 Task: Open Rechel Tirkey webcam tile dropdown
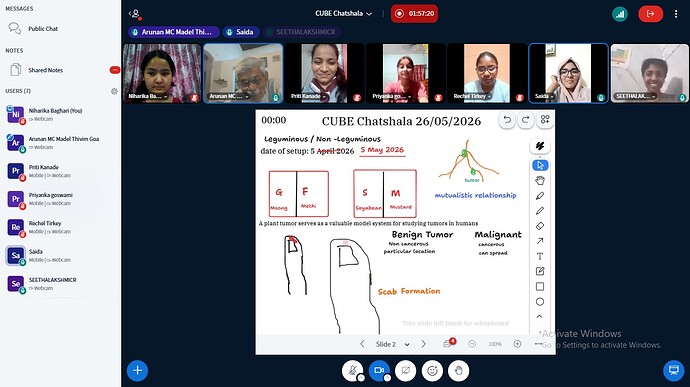[x=472, y=96]
